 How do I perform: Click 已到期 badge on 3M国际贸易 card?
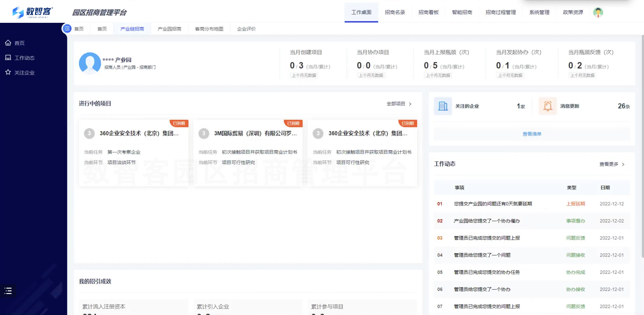[293, 123]
